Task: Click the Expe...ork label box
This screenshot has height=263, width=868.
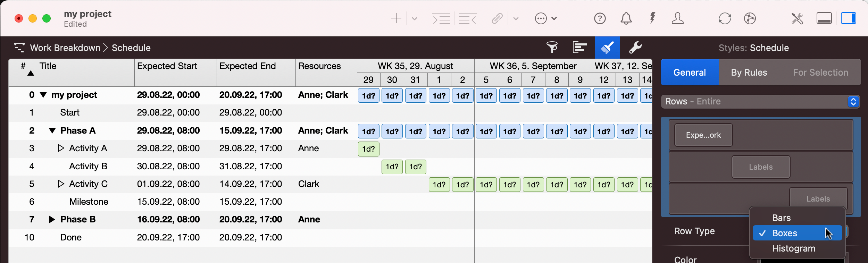Action: tap(703, 135)
